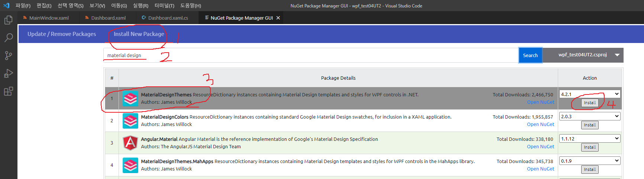Image resolution: width=644 pixels, height=179 pixels.
Task: Click the package search input field
Action: [311, 55]
